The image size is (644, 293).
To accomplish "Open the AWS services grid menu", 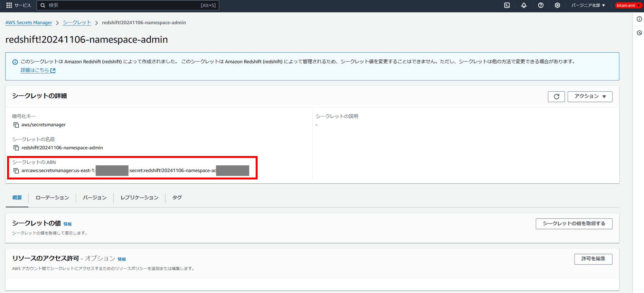I will tap(9, 5).
